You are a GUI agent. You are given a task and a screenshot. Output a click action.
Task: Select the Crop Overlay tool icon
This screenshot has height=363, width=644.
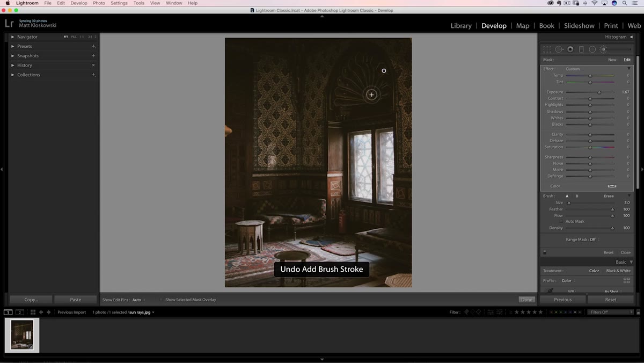547,49
